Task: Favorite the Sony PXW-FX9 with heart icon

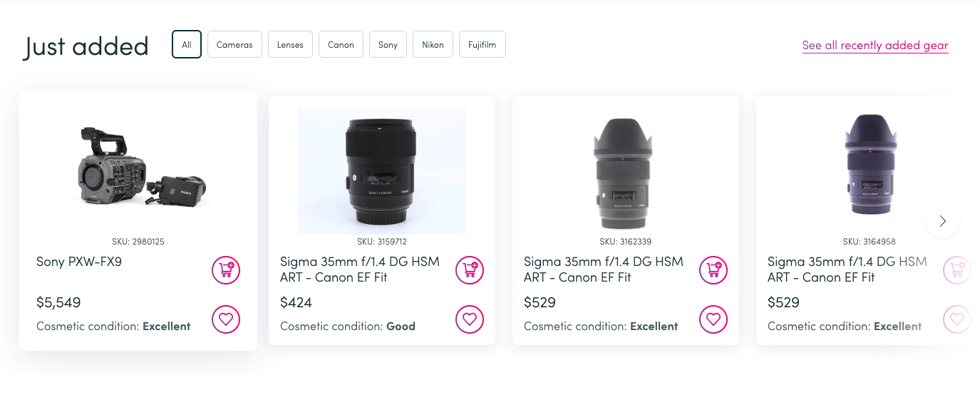Action: pos(226,319)
